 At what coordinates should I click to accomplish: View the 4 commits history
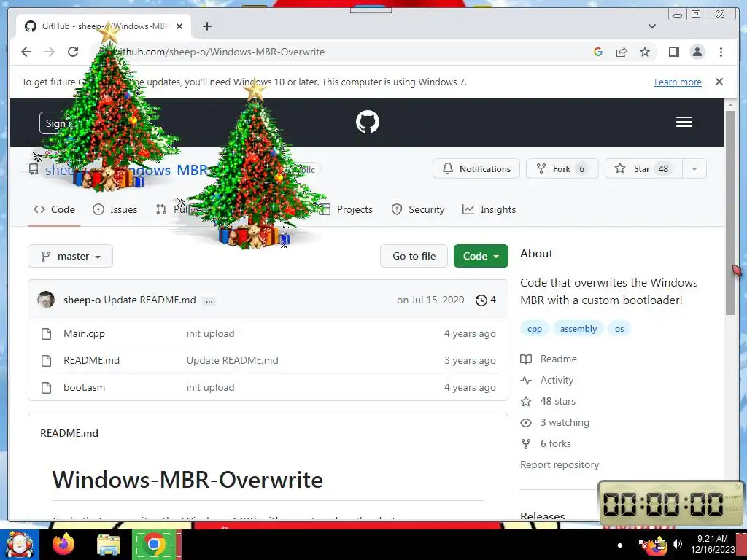coord(485,300)
